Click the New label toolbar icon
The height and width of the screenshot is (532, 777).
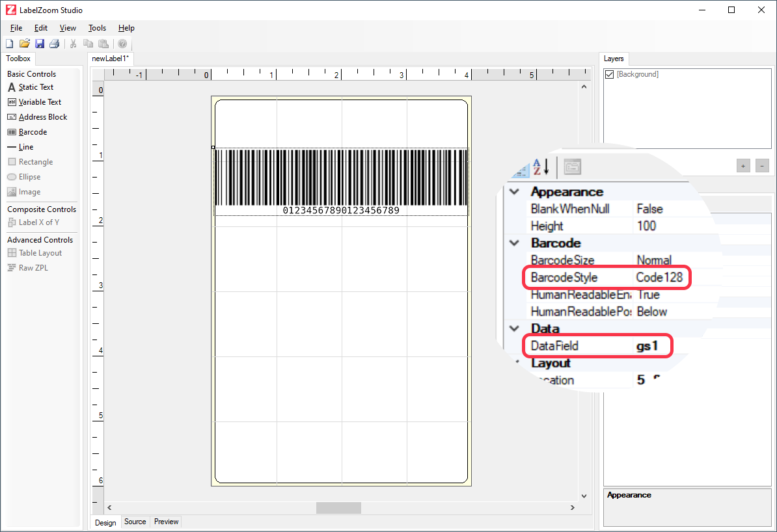click(x=9, y=44)
